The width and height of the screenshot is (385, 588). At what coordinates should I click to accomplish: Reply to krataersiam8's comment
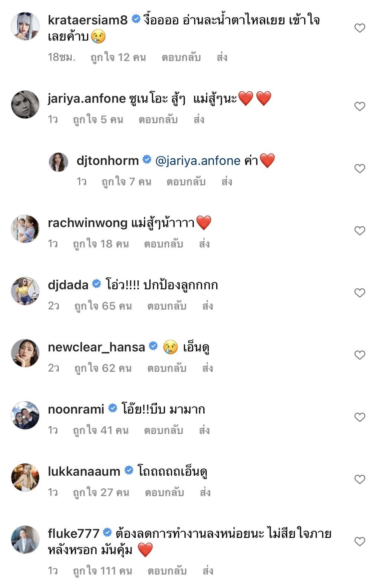[x=181, y=57]
